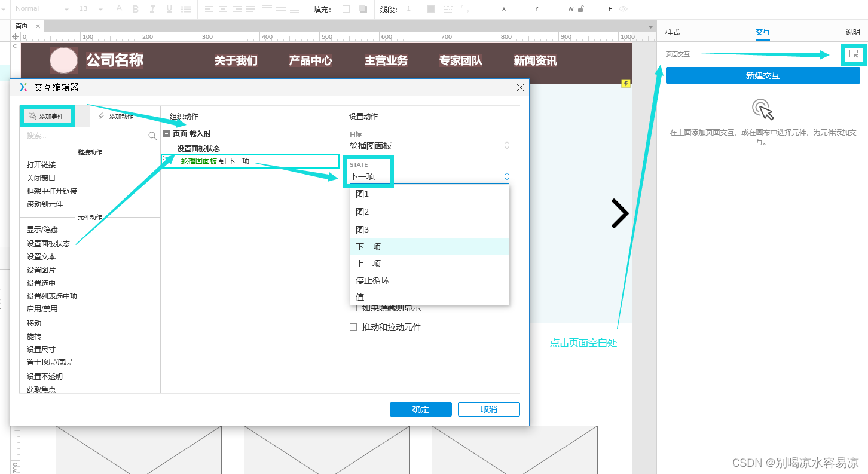Click the round logo placeholder on canvas
This screenshot has width=868, height=474.
[x=63, y=60]
